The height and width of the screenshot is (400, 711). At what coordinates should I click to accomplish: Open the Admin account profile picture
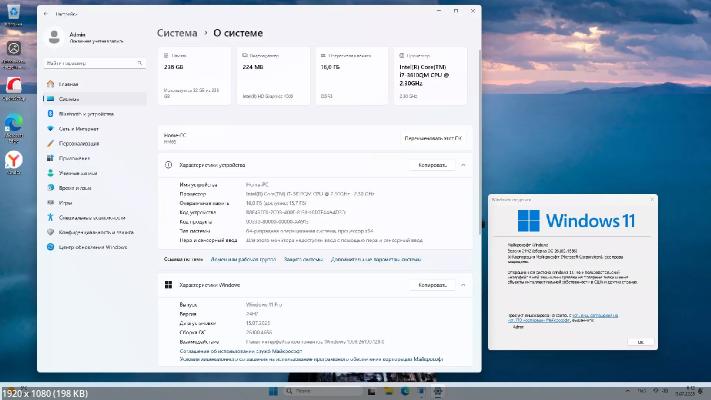pos(54,37)
